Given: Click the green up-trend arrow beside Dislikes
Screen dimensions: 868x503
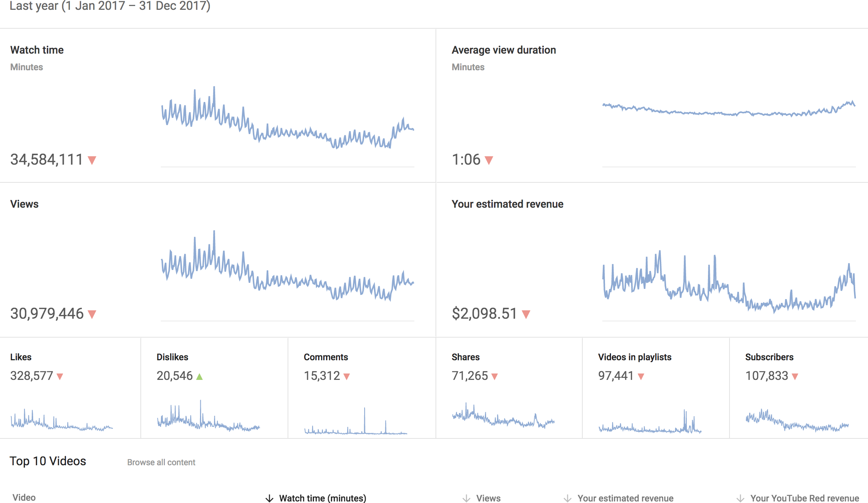Looking at the screenshot, I should tap(200, 376).
